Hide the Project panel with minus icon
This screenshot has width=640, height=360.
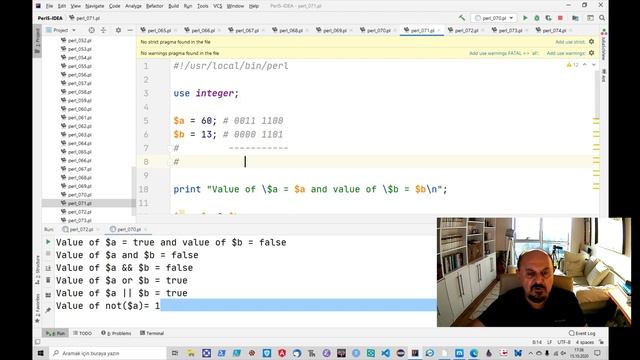click(x=130, y=30)
